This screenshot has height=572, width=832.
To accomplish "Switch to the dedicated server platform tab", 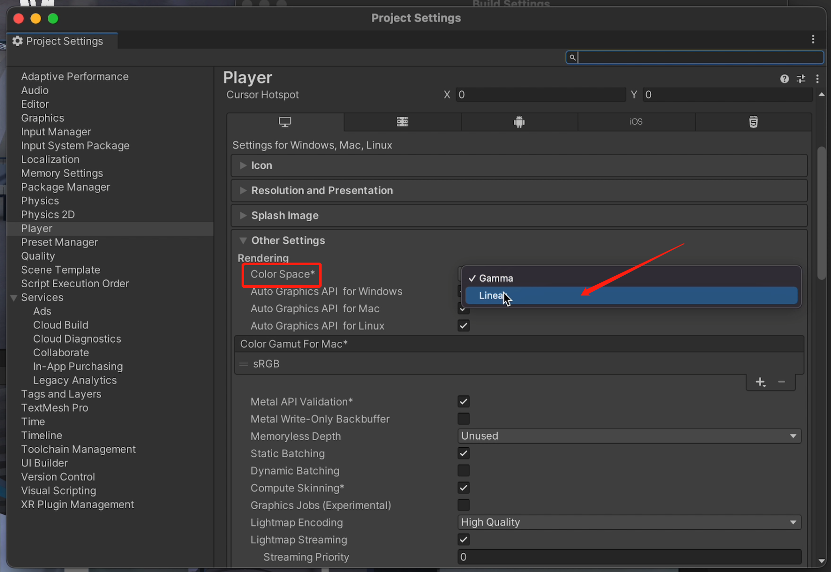I will pyautogui.click(x=402, y=122).
